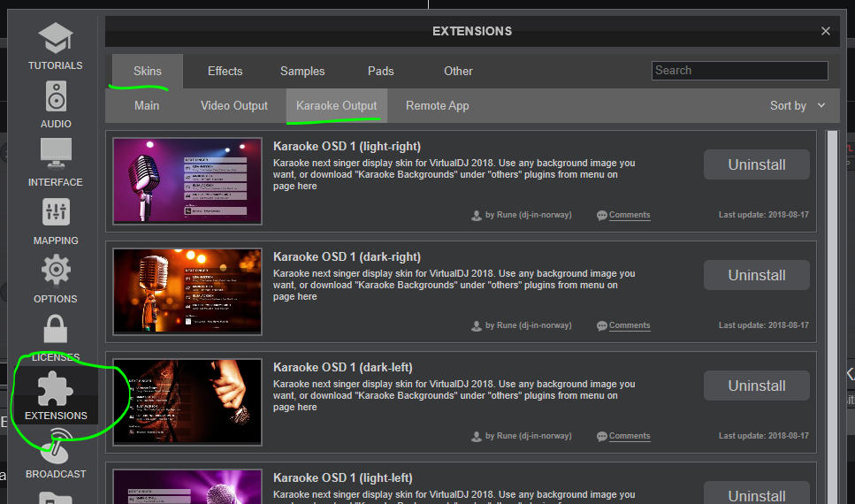Image resolution: width=855 pixels, height=504 pixels.
Task: Click the comment bubble icon for light-right
Action: click(x=602, y=216)
